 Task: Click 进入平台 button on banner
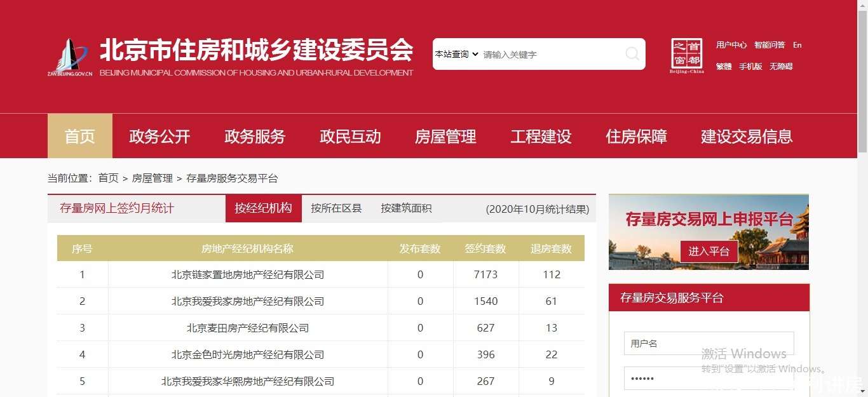pyautogui.click(x=709, y=252)
